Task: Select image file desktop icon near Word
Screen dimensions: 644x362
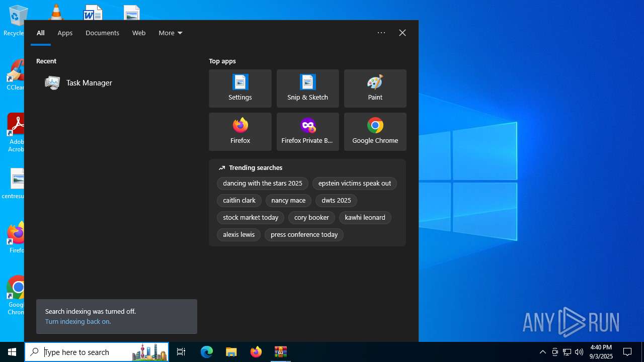Action: tap(131, 12)
